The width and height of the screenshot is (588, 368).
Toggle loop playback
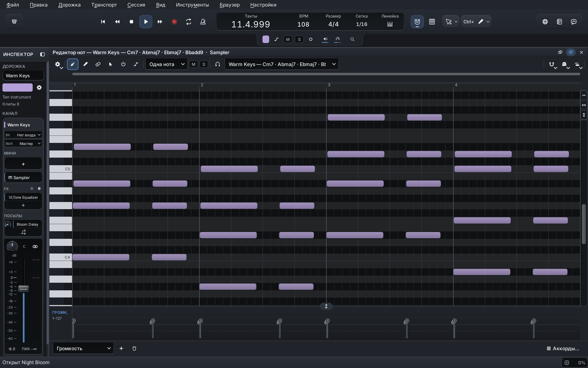pyautogui.click(x=189, y=22)
